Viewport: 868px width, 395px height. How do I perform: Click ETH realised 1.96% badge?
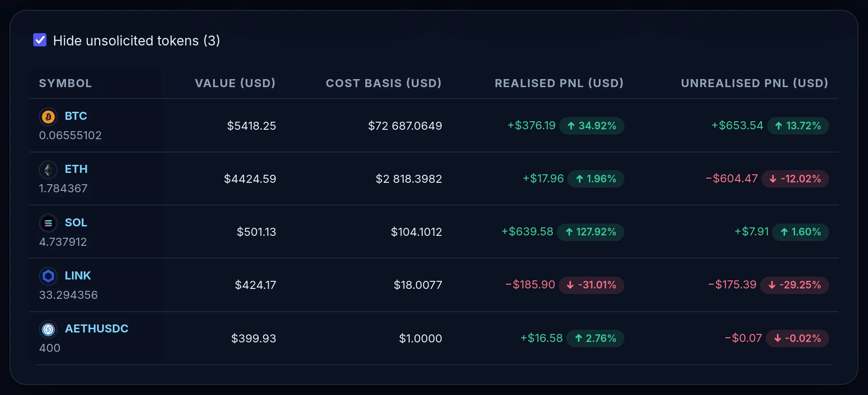coord(596,179)
